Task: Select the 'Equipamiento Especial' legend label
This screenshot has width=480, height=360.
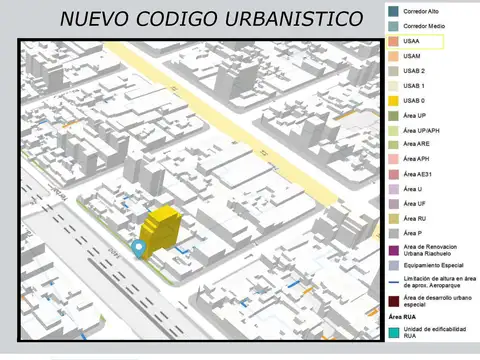Action: tap(434, 266)
